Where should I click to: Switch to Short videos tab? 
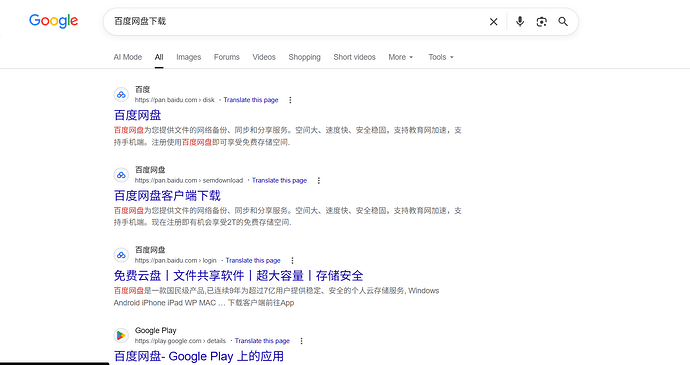click(x=354, y=57)
